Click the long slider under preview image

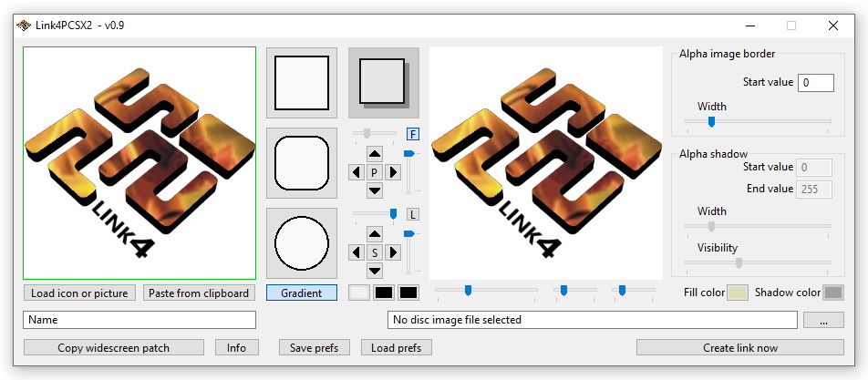pos(486,291)
